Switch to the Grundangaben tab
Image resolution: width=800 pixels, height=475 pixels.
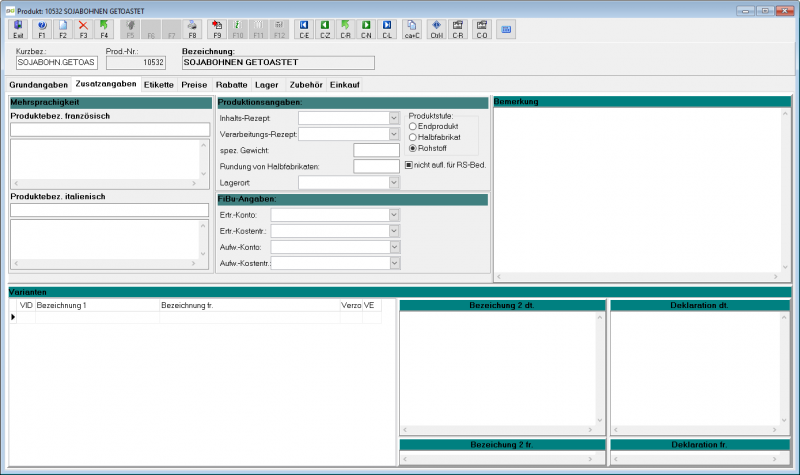(x=39, y=85)
